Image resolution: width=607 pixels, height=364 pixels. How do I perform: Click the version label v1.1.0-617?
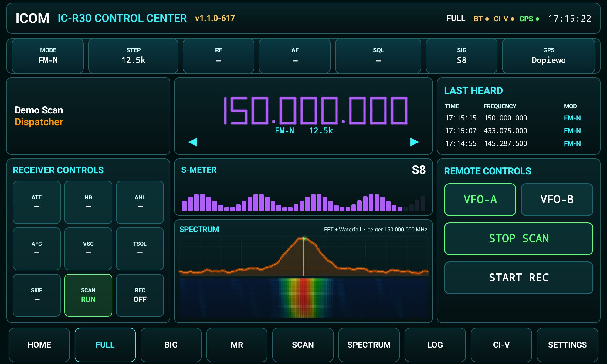pos(215,18)
